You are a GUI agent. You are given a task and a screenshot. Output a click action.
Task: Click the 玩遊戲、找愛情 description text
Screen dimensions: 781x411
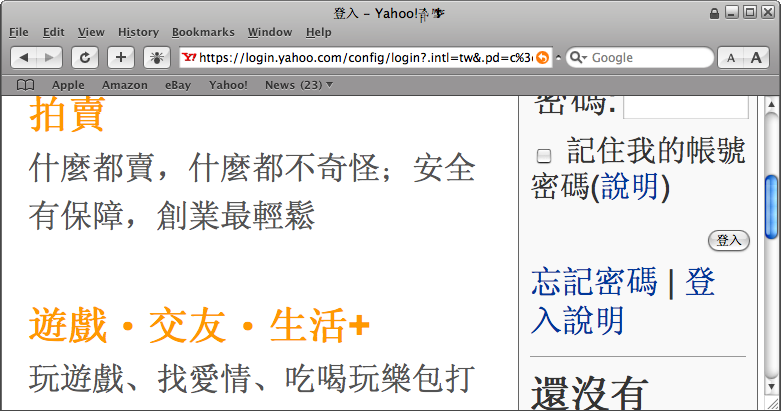[x=252, y=379]
